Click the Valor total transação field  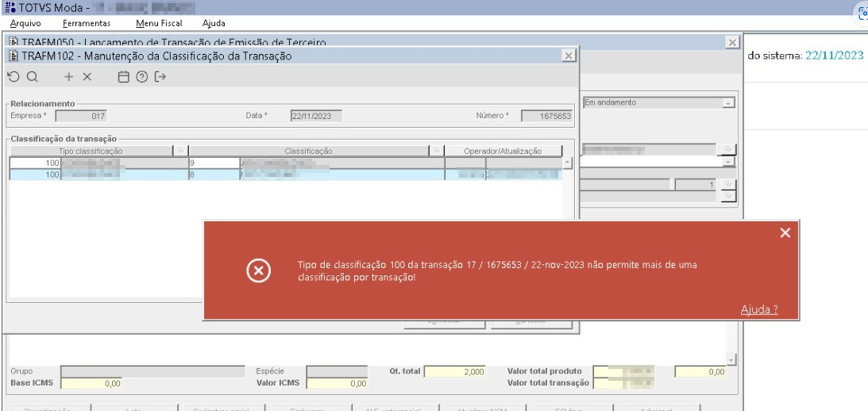pyautogui.click(x=623, y=382)
